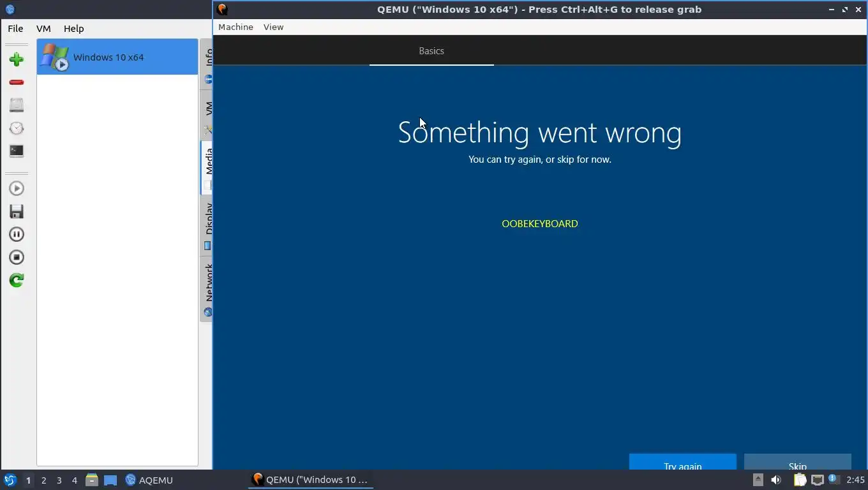Minimize the QEMU window
Image resolution: width=868 pixels, height=490 pixels.
832,10
